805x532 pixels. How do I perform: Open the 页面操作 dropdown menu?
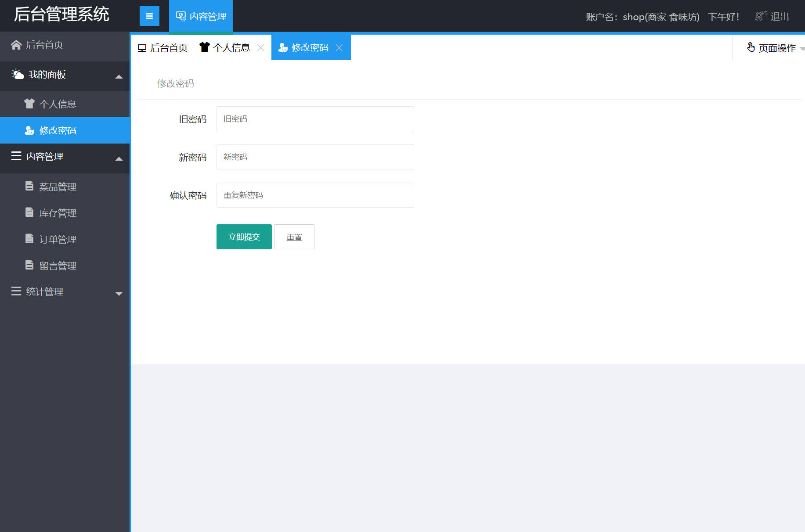click(776, 48)
